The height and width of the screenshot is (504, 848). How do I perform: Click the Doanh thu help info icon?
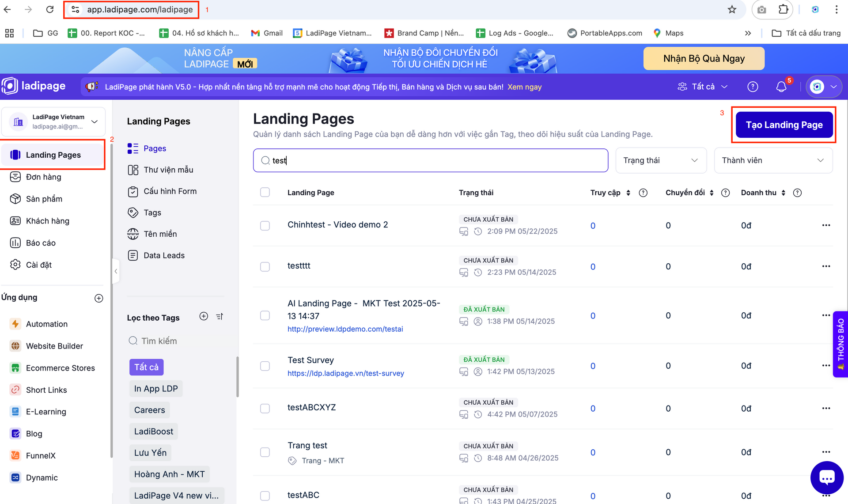click(x=797, y=193)
